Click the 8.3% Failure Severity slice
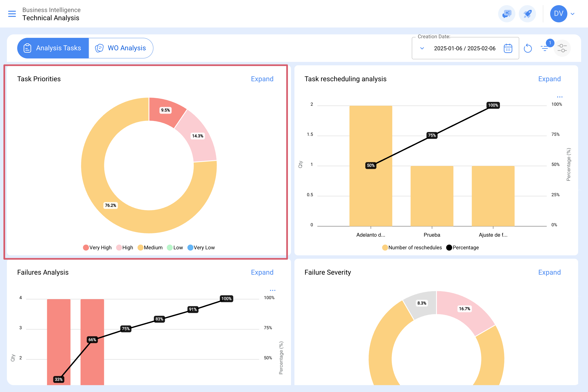 [421, 303]
